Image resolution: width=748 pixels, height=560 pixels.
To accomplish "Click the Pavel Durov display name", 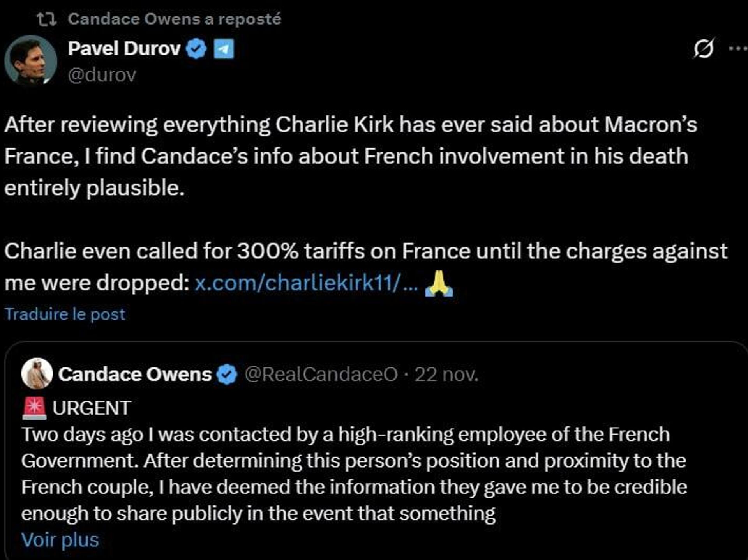I will [124, 49].
